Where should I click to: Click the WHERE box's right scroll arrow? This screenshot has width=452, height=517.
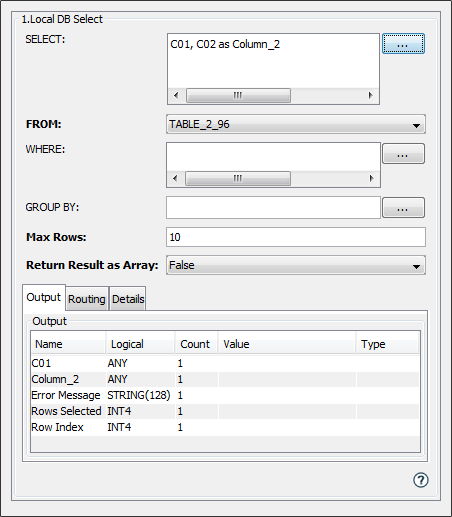[x=371, y=178]
